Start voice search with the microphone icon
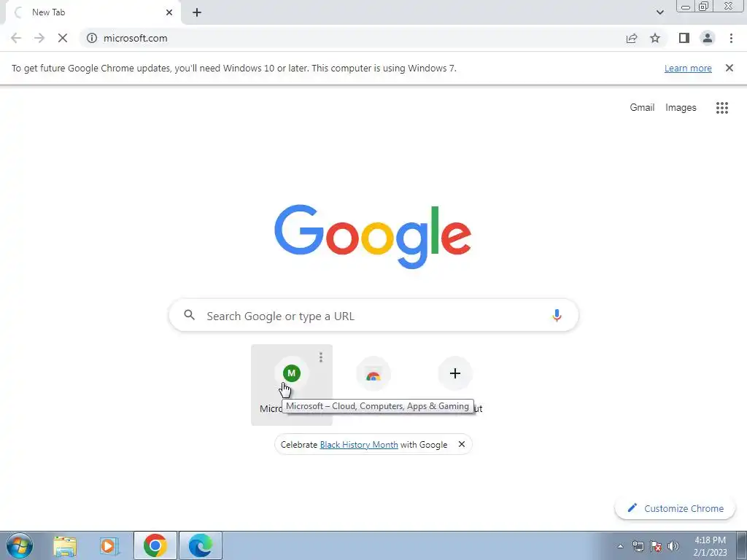The width and height of the screenshot is (747, 560). [557, 315]
